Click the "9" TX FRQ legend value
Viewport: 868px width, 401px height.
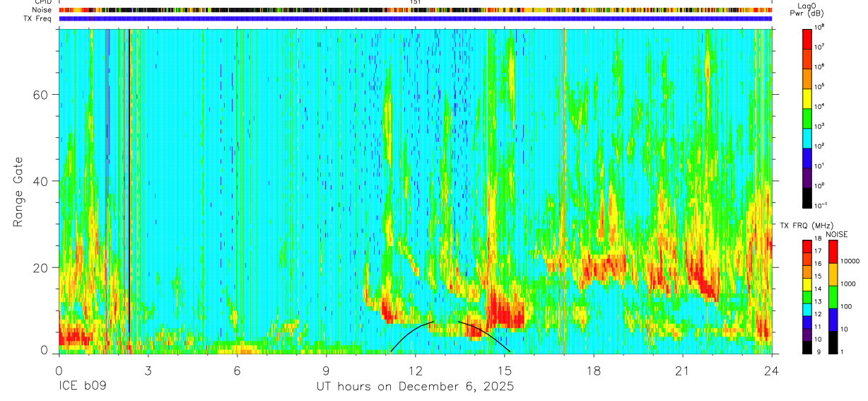click(x=818, y=351)
